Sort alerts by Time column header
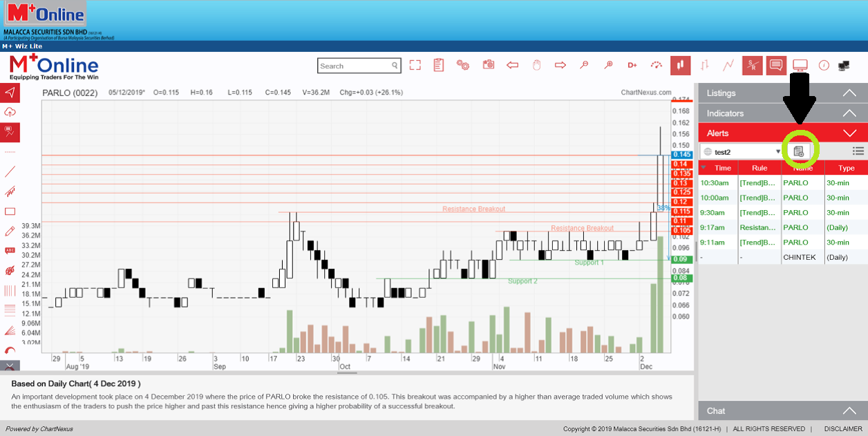The image size is (868, 436). (x=722, y=168)
